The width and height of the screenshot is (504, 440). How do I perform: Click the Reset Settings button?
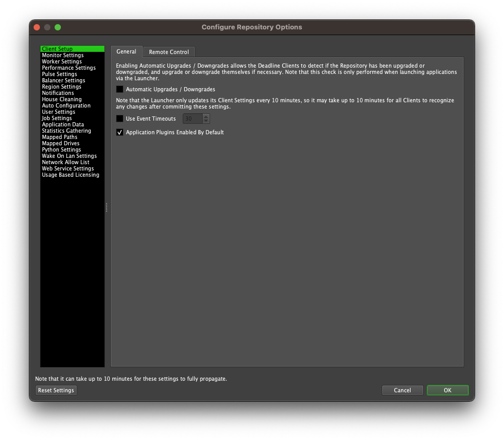point(56,390)
